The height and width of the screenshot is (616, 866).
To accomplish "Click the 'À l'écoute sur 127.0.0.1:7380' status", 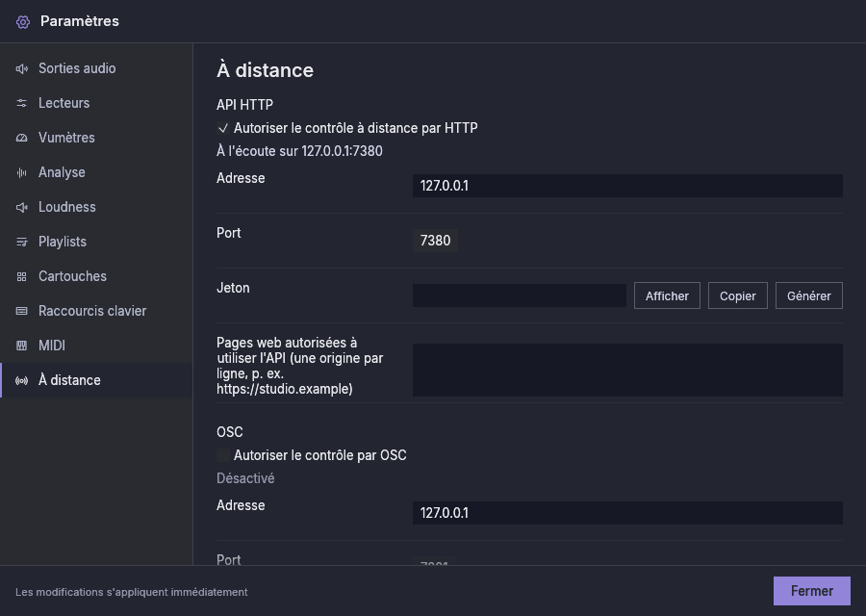I will pyautogui.click(x=299, y=151).
